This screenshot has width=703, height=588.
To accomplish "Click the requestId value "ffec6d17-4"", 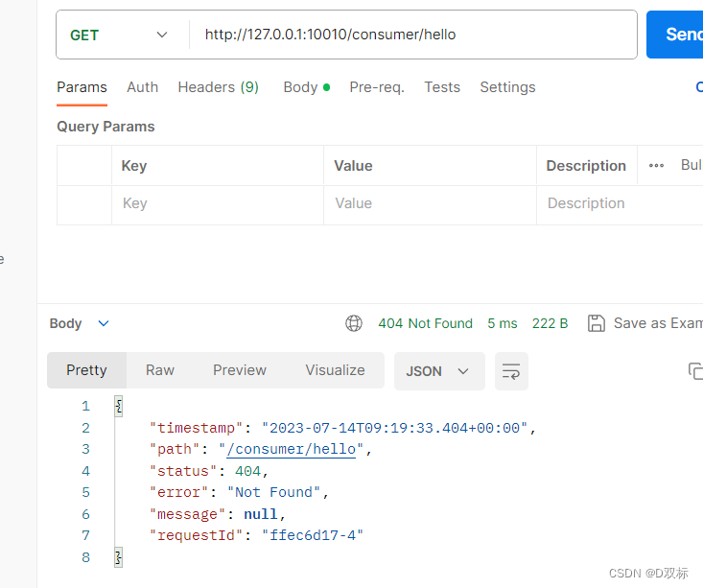I will point(313,535).
